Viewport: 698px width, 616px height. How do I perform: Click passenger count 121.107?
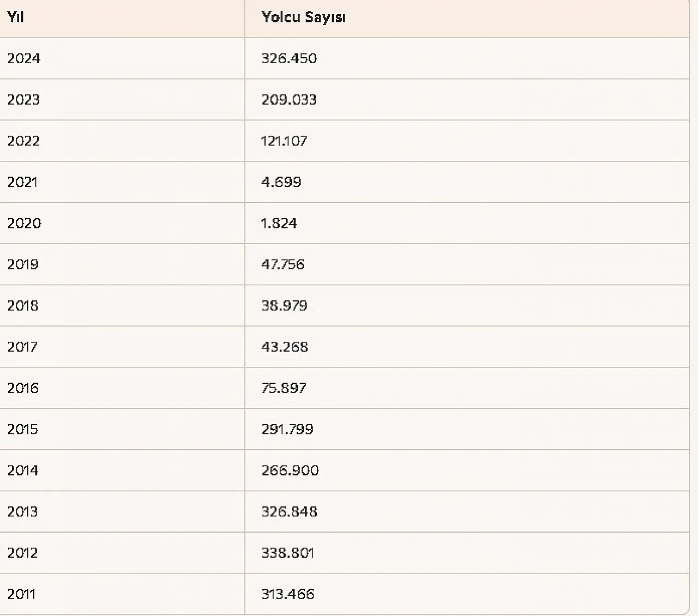284,141
